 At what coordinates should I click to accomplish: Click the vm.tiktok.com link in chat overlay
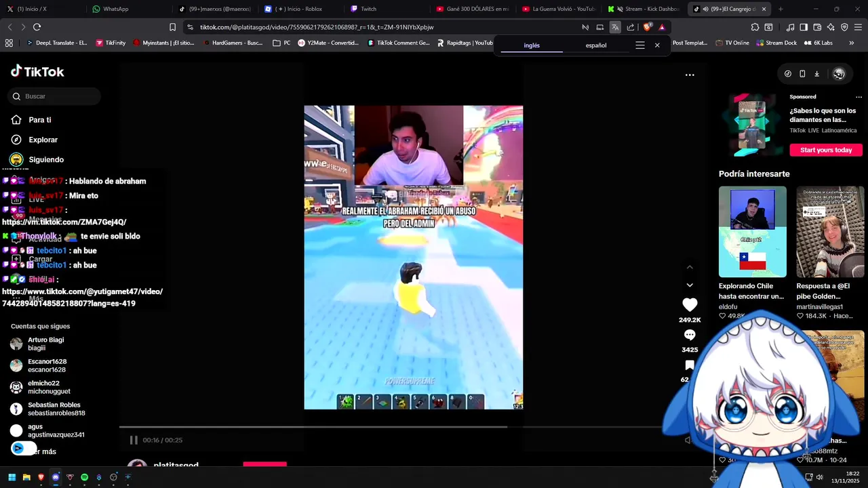coord(64,222)
